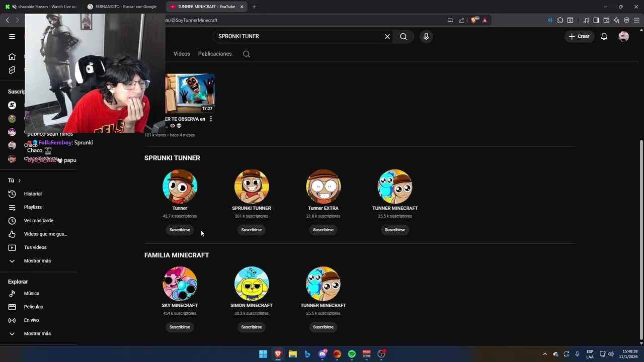Toggle the browser sidebar panel icon
The height and width of the screenshot is (362, 644).
[596, 20]
